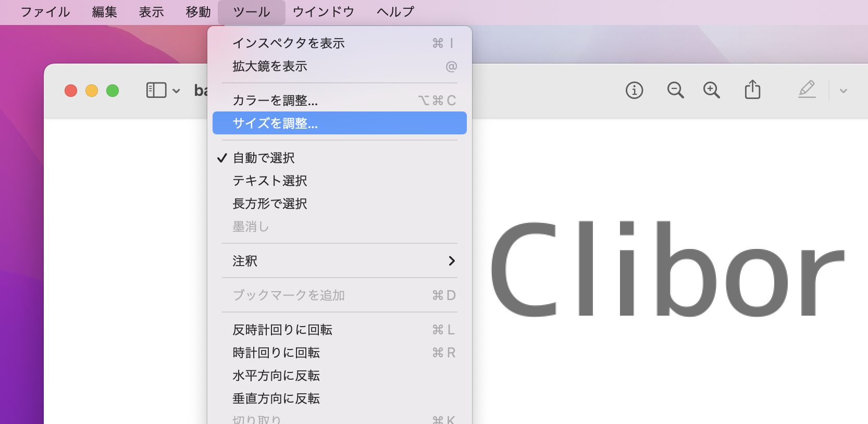
Task: Maximize the Preview window with green button
Action: pyautogui.click(x=113, y=91)
